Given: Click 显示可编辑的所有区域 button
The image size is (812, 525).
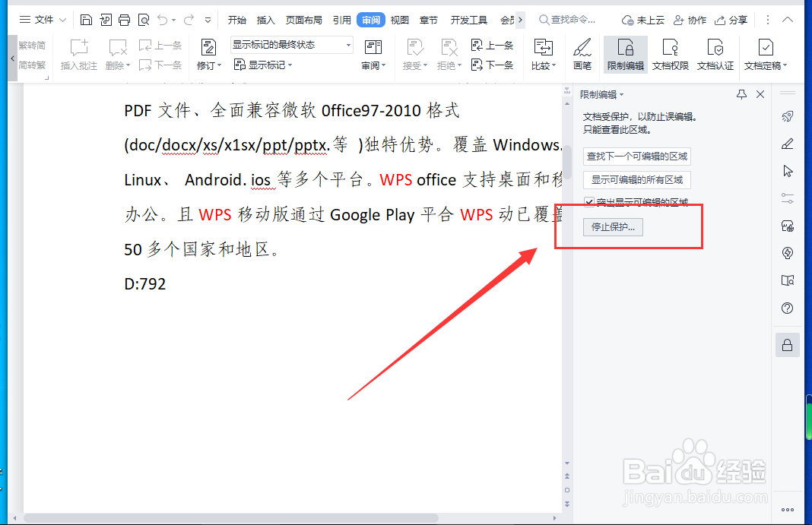Looking at the screenshot, I should (637, 180).
